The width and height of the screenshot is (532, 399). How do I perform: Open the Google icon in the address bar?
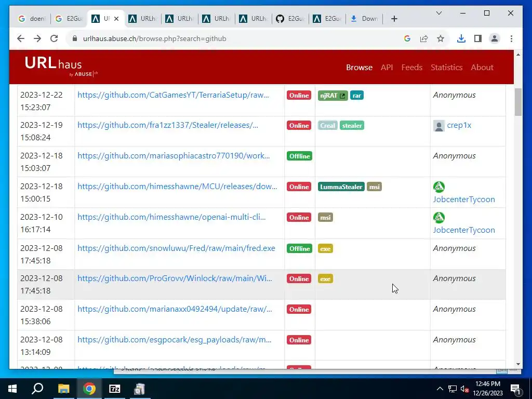[407, 38]
